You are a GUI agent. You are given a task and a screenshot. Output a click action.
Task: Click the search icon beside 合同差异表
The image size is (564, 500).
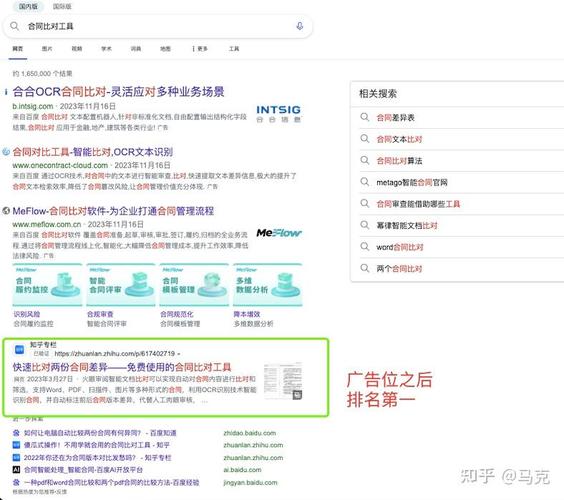click(365, 117)
